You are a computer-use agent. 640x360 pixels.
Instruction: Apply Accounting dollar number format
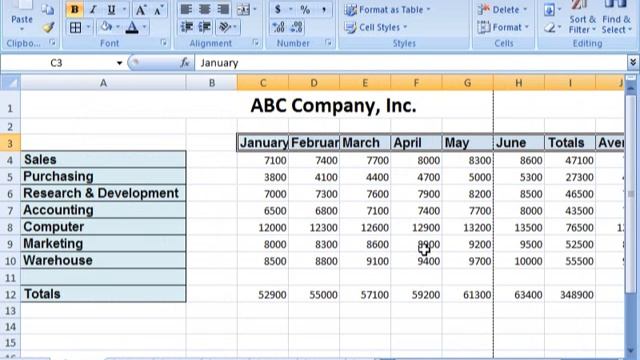coord(278,9)
